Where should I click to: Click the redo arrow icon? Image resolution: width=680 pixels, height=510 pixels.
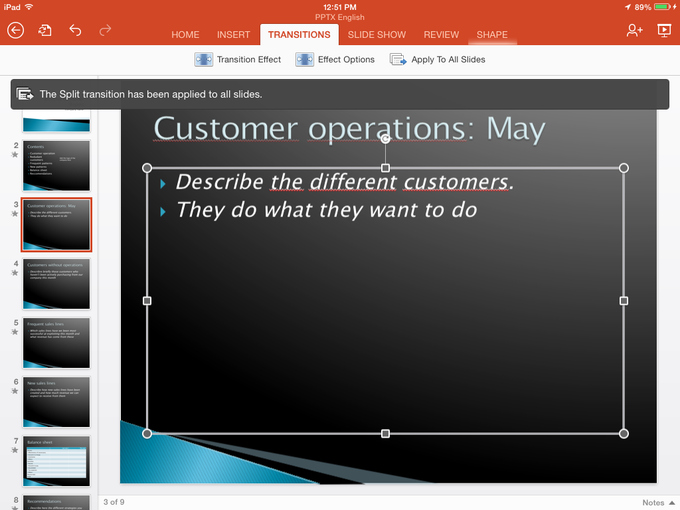(105, 30)
